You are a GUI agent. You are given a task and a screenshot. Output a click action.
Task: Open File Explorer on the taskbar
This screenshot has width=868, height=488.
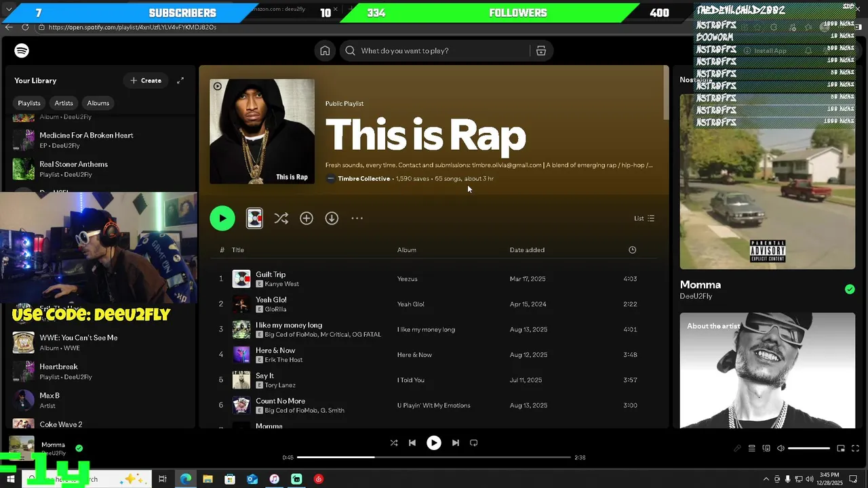pyautogui.click(x=208, y=479)
